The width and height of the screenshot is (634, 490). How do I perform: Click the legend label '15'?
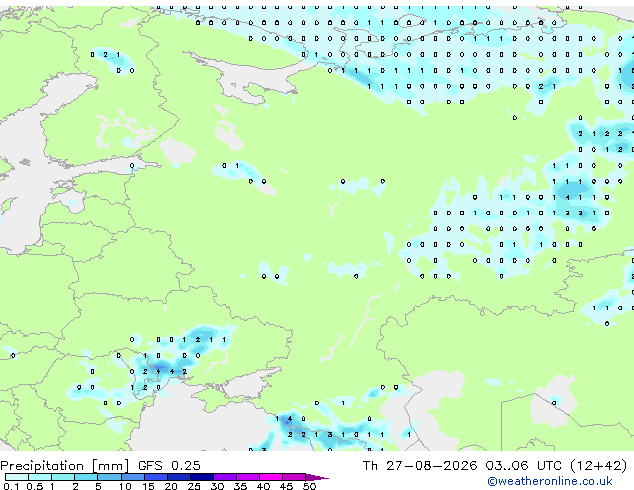click(x=148, y=486)
